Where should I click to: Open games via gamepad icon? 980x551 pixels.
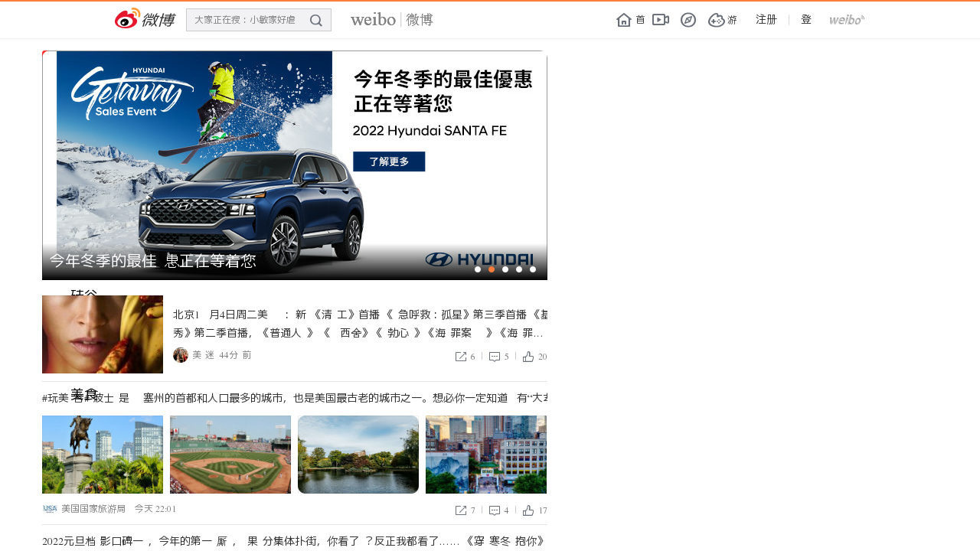click(717, 20)
